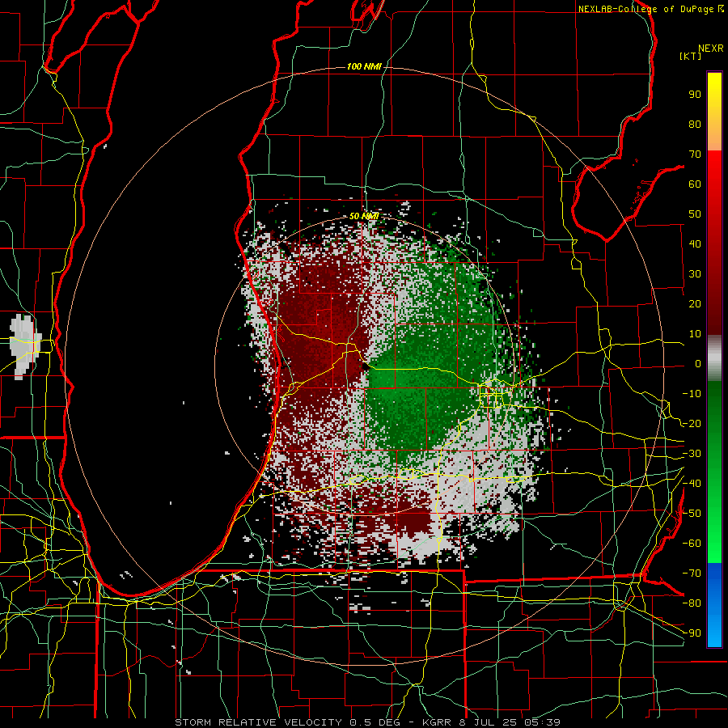Image resolution: width=728 pixels, height=728 pixels.
Task: Click the isolated gray echo blob west of Lake Michigan
Action: 26,346
